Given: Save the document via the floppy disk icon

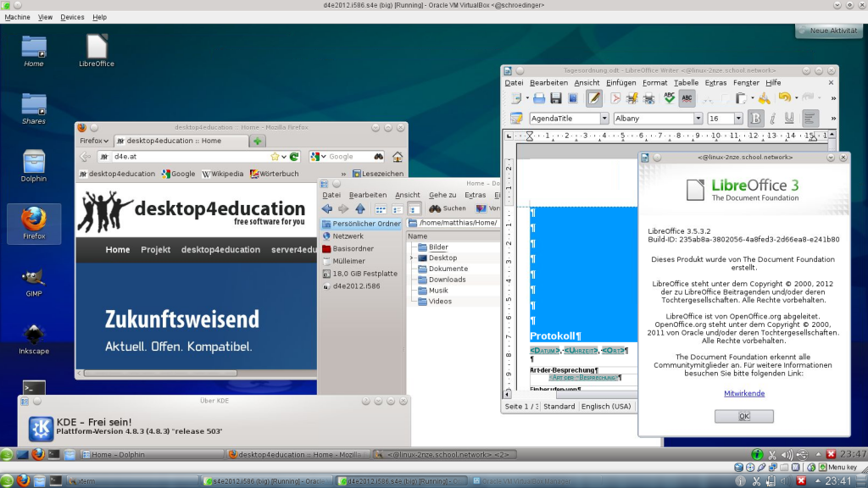Looking at the screenshot, I should (x=556, y=98).
